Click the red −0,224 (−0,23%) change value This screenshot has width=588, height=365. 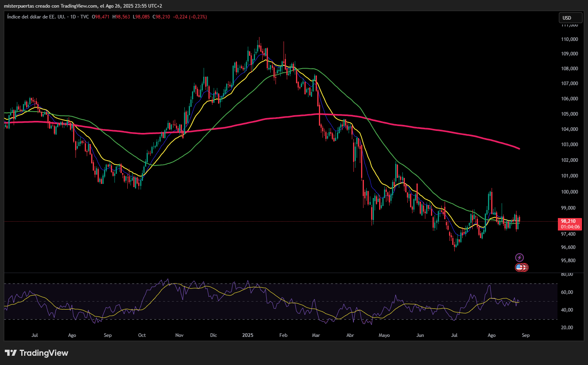[x=190, y=17]
